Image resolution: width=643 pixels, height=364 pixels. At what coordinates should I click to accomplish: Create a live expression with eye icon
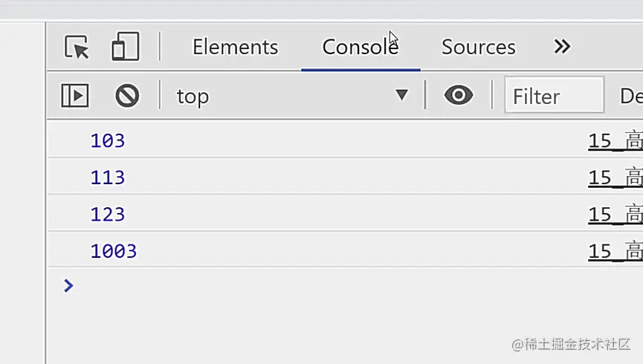[x=459, y=96]
